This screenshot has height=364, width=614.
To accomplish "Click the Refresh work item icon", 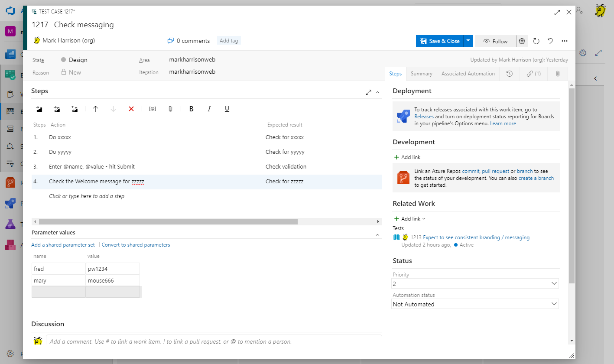I will tap(536, 41).
